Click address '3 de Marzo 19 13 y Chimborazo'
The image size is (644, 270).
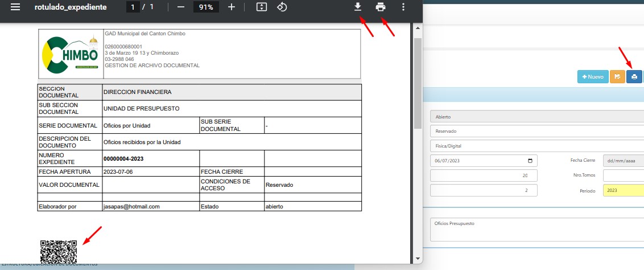(x=142, y=53)
